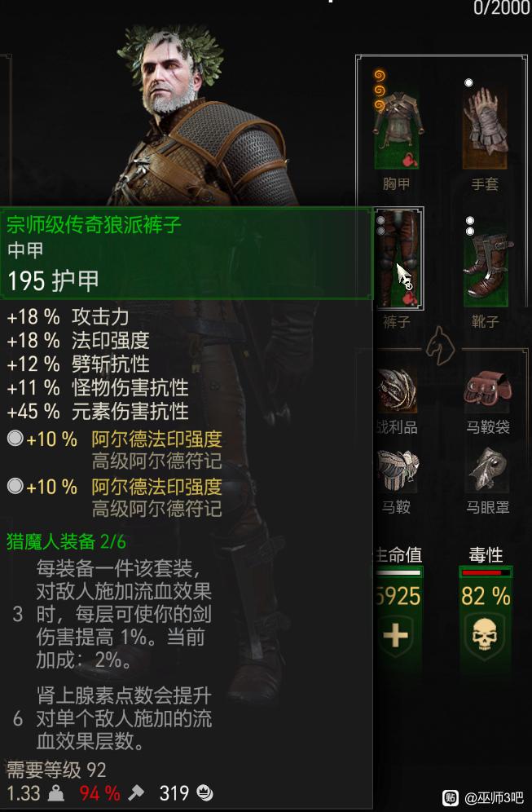The image size is (532, 812).
Task: Click the 94% durability hammer icon
Action: point(137,792)
